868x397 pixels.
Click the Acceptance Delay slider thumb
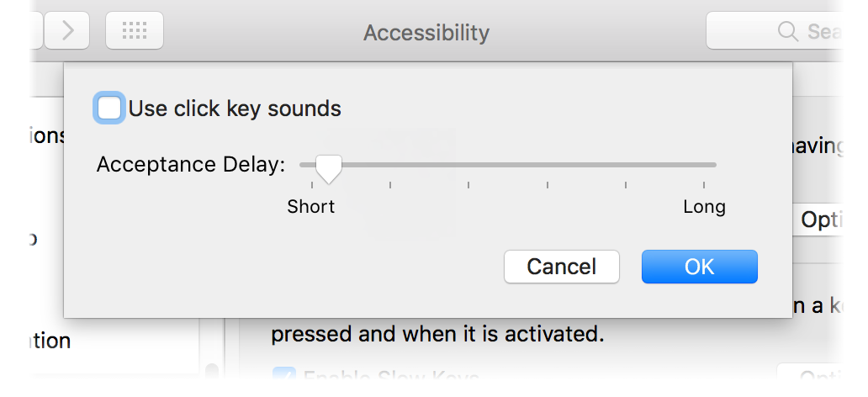pyautogui.click(x=329, y=169)
